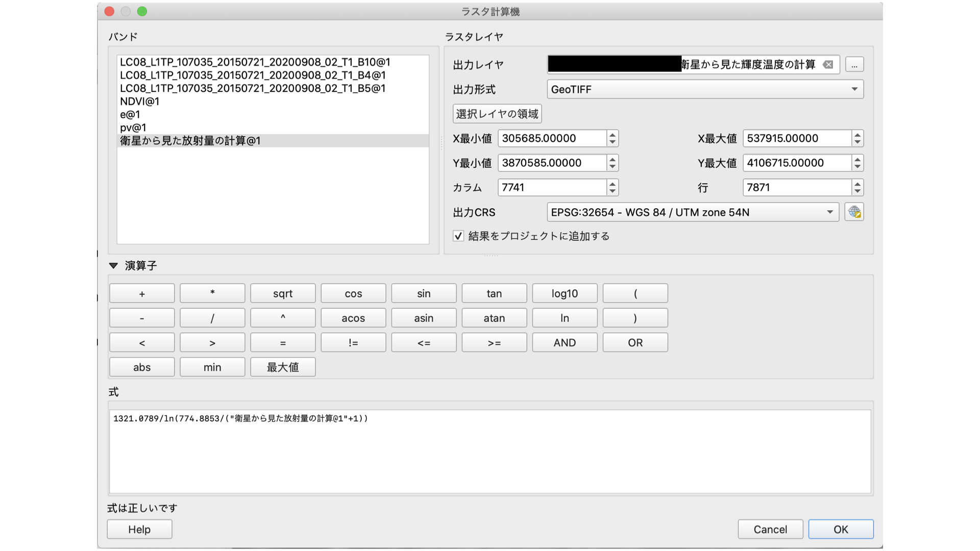Click the カラム spinner arrows
The height and width of the screenshot is (551, 980).
pos(612,187)
